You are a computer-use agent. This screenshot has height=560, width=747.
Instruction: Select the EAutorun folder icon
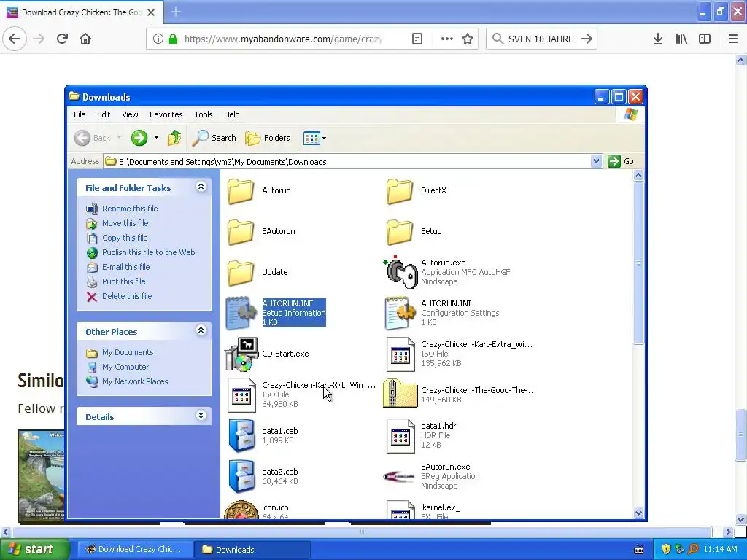coord(241,231)
